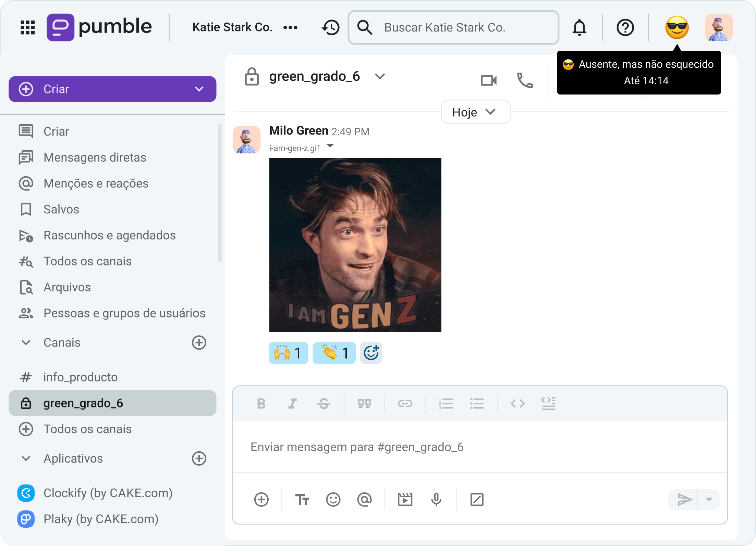Click the Pumble logo icon
756x552 pixels.
coord(60,27)
